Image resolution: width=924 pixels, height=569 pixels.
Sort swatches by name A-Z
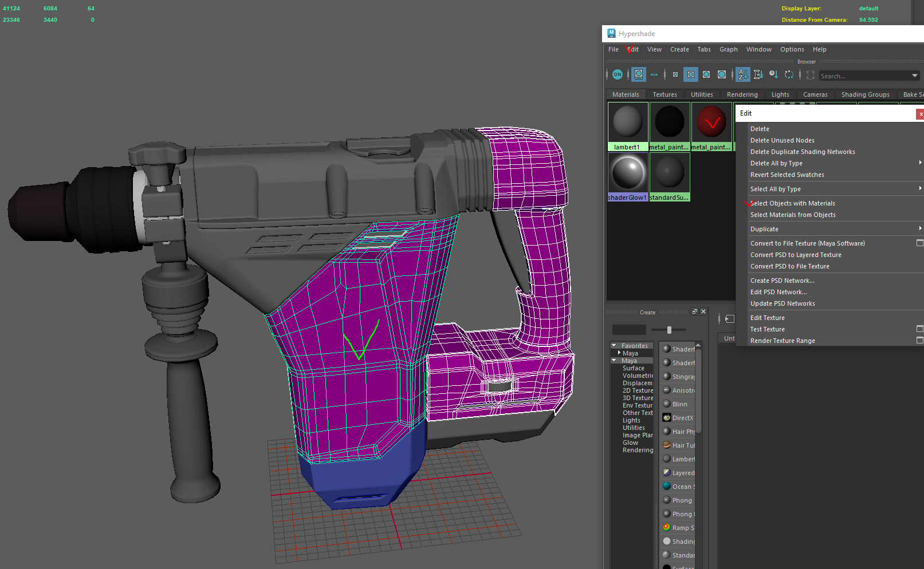[743, 74]
